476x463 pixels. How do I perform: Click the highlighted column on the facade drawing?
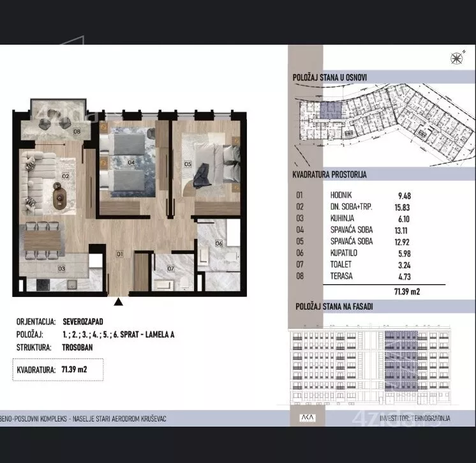(x=401, y=361)
